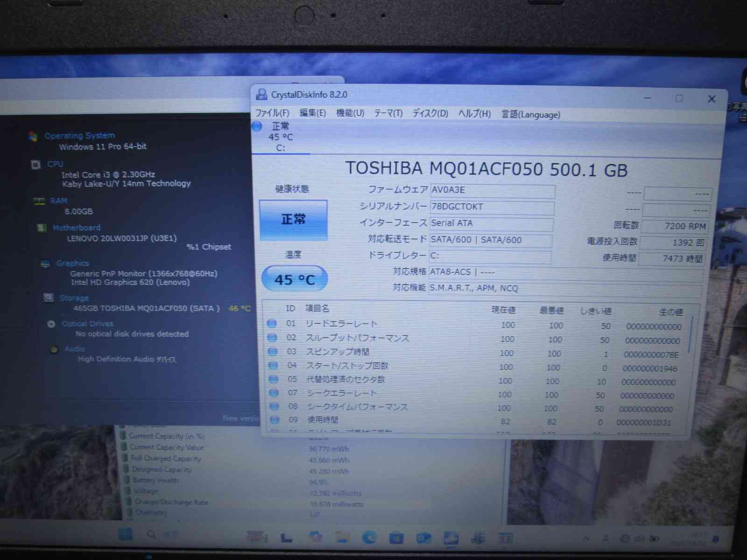Screen dimensions: 747x560
Task: Click the blue status circle for リードエラーレート row
Action: (272, 323)
